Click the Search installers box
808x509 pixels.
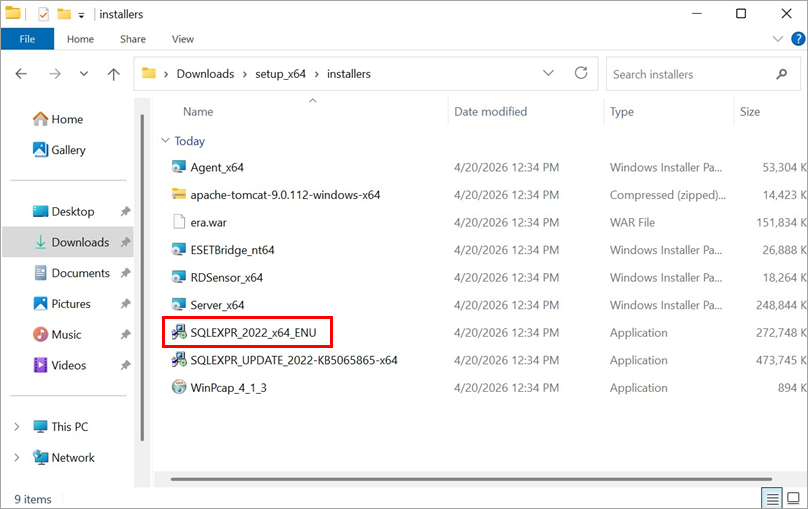coord(692,74)
